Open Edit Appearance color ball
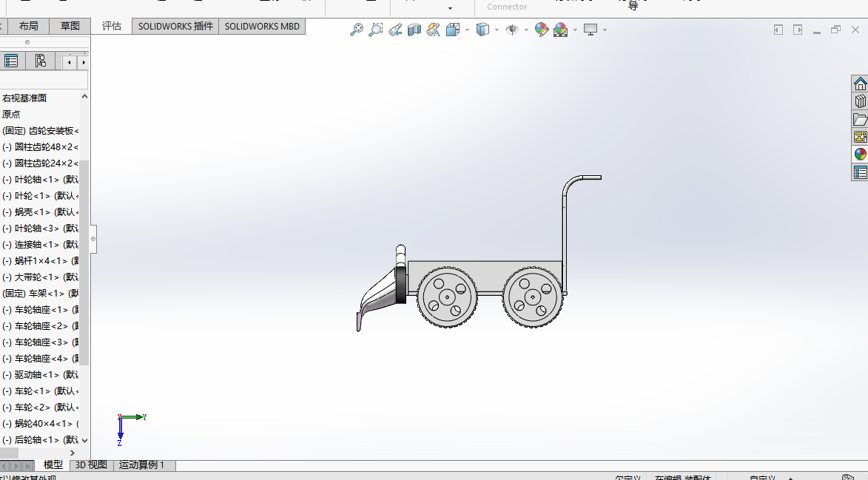This screenshot has height=480, width=868. [x=542, y=30]
